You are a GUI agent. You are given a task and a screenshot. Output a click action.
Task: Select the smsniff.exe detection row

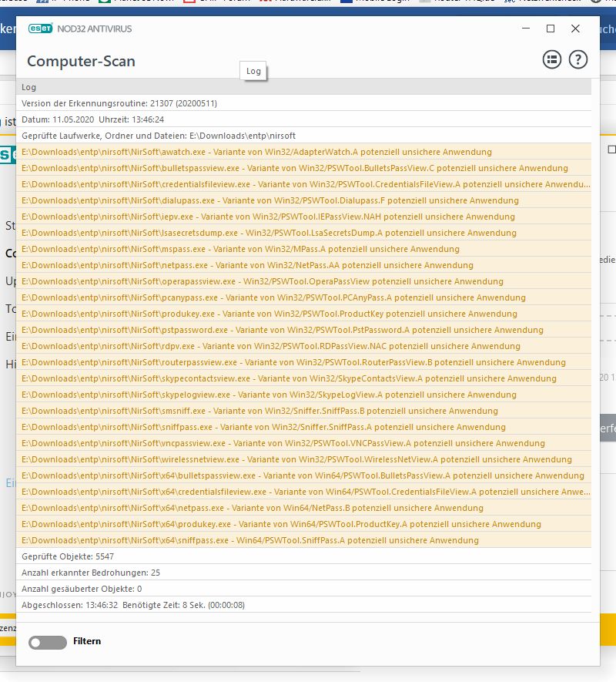tap(303, 411)
